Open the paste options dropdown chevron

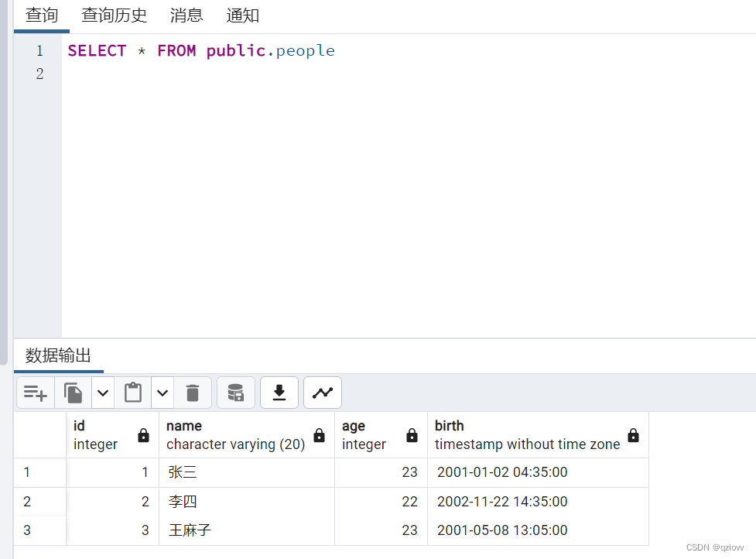(x=162, y=393)
